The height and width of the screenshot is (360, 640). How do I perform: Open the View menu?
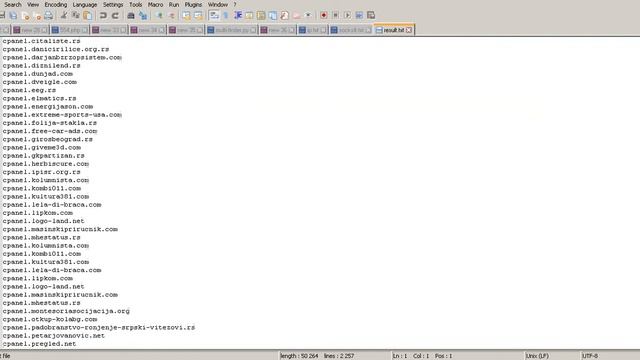tap(33, 4)
